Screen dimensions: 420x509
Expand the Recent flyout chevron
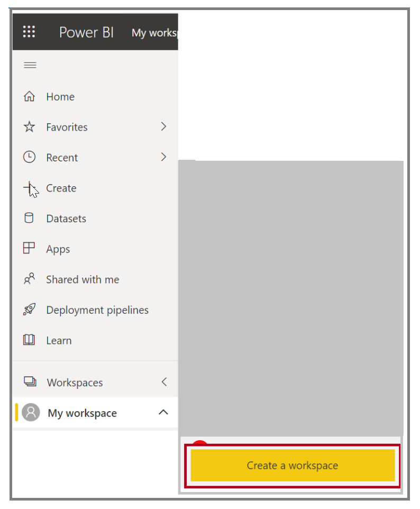(x=163, y=157)
